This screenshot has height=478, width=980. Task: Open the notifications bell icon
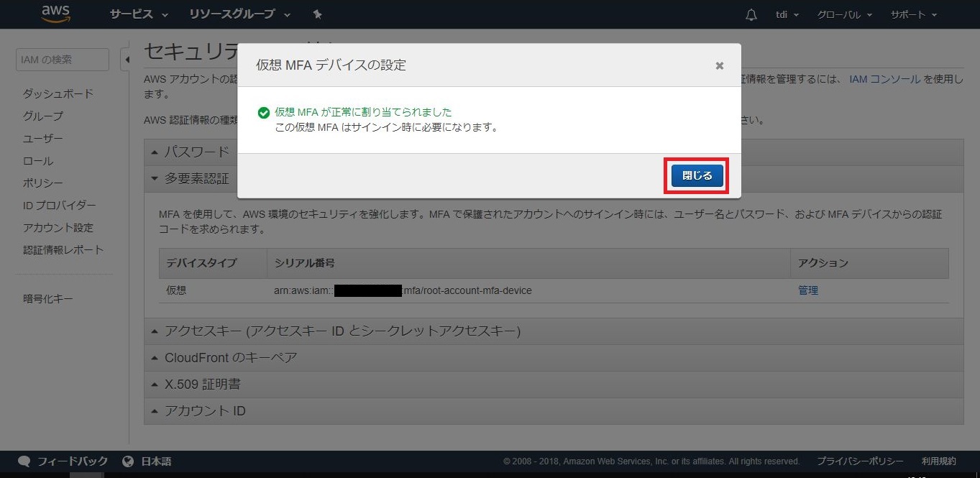click(x=751, y=14)
